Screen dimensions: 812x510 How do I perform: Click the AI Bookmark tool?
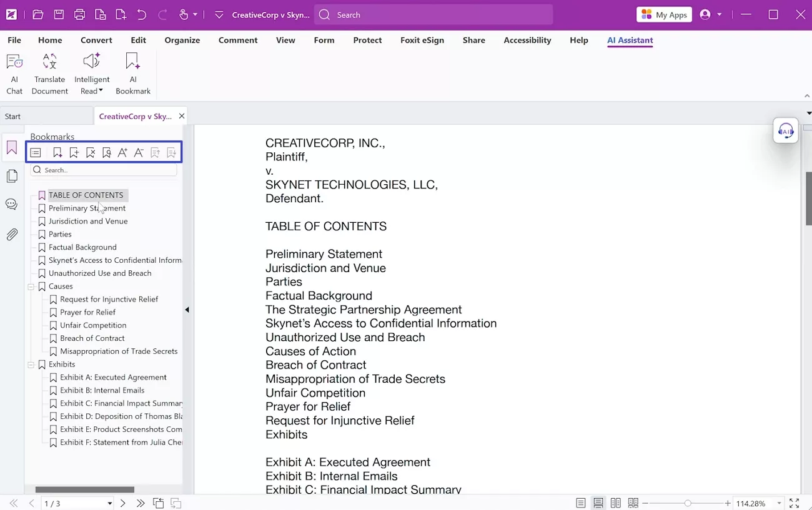(x=132, y=71)
